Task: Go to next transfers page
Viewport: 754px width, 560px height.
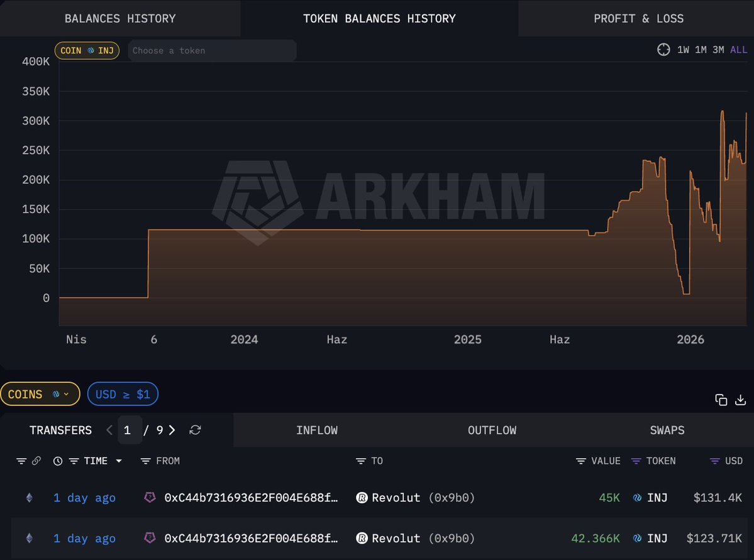Action: [x=172, y=431]
